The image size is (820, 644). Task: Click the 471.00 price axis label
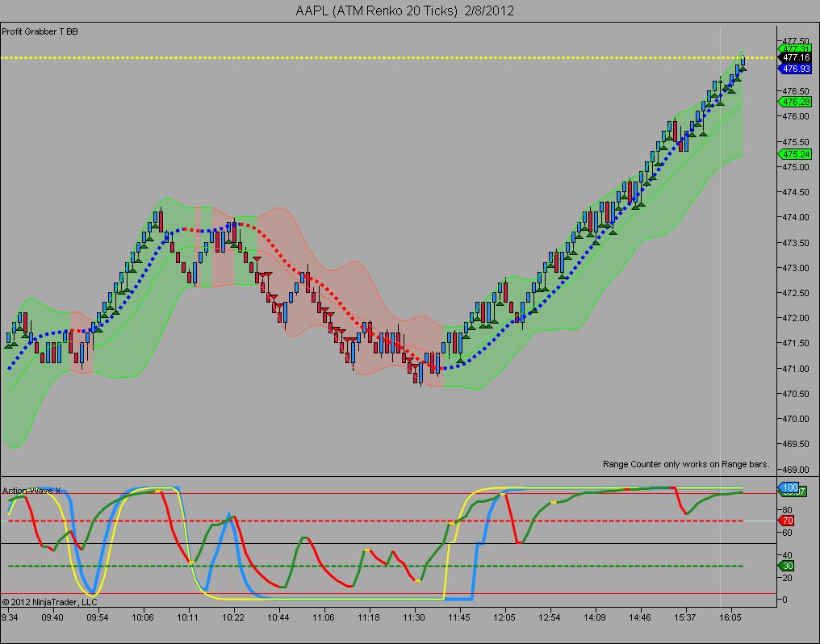(x=796, y=369)
